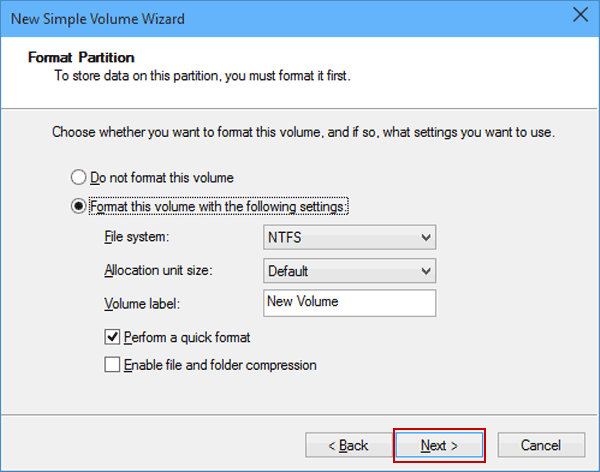Click the arrow on the Default combo box
600x472 pixels.
[x=426, y=271]
